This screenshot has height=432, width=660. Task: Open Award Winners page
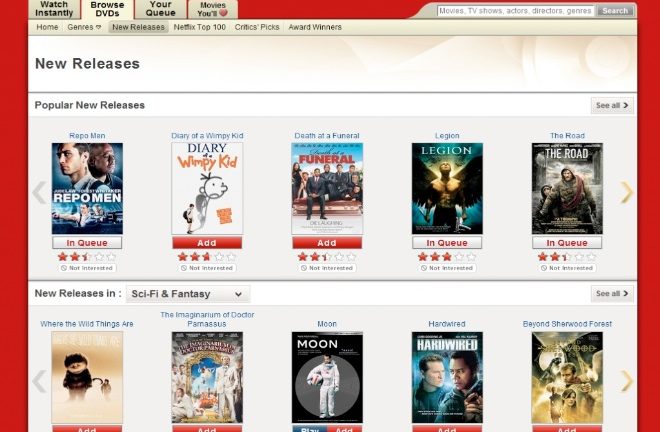pyautogui.click(x=315, y=27)
